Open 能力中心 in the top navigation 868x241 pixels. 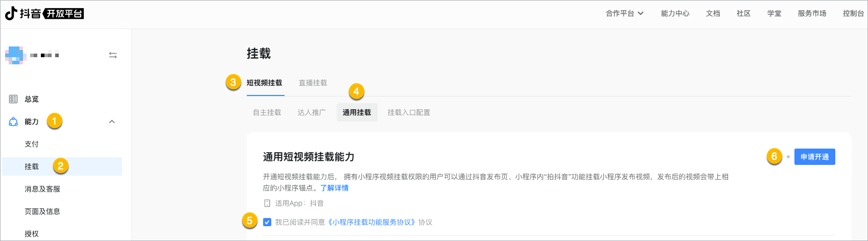click(x=675, y=13)
